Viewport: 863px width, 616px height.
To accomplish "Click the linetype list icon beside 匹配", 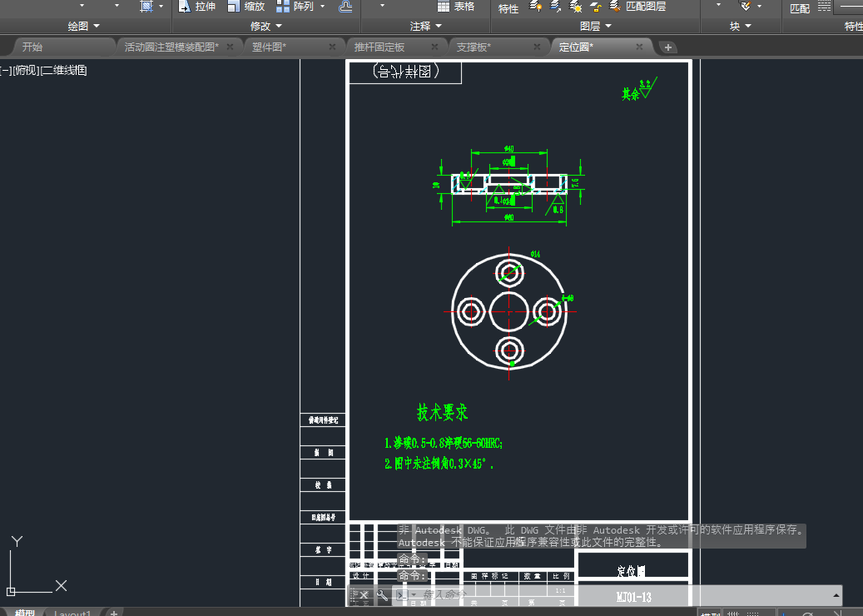I will 824,6.
